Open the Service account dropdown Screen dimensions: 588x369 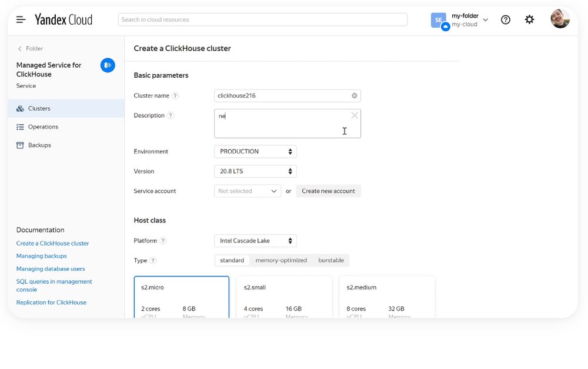(248, 191)
